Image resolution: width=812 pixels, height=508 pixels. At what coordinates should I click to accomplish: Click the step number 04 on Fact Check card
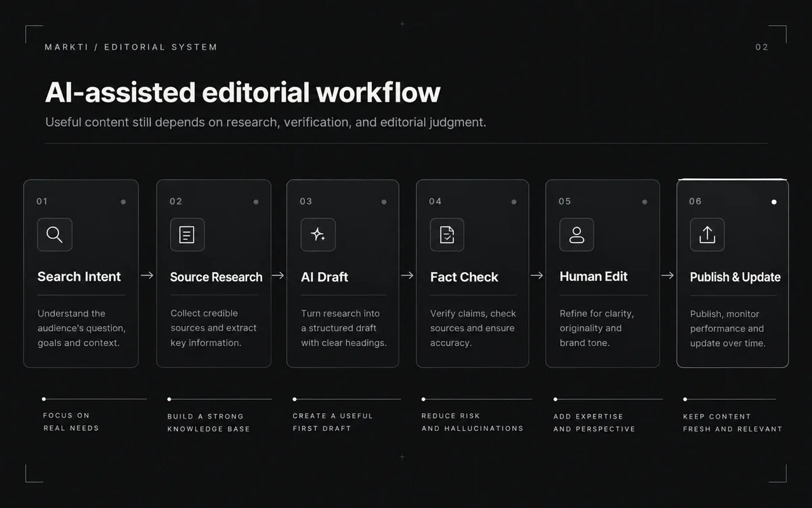pyautogui.click(x=435, y=201)
